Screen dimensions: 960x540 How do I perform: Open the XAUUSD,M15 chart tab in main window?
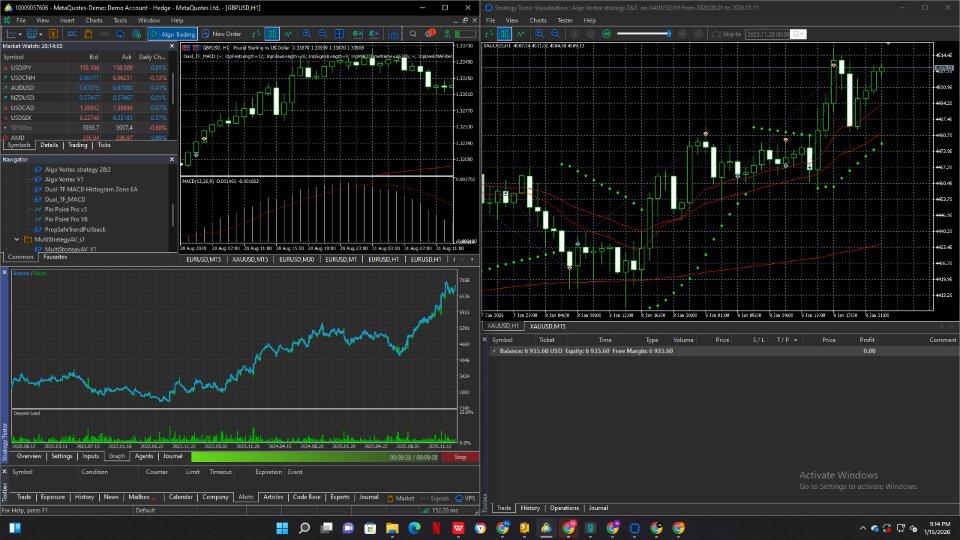pos(250,260)
